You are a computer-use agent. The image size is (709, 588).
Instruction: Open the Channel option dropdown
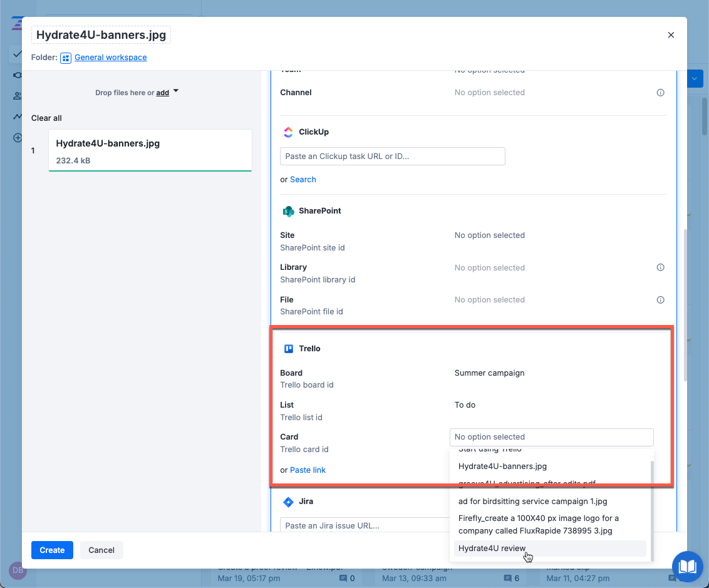(x=490, y=93)
